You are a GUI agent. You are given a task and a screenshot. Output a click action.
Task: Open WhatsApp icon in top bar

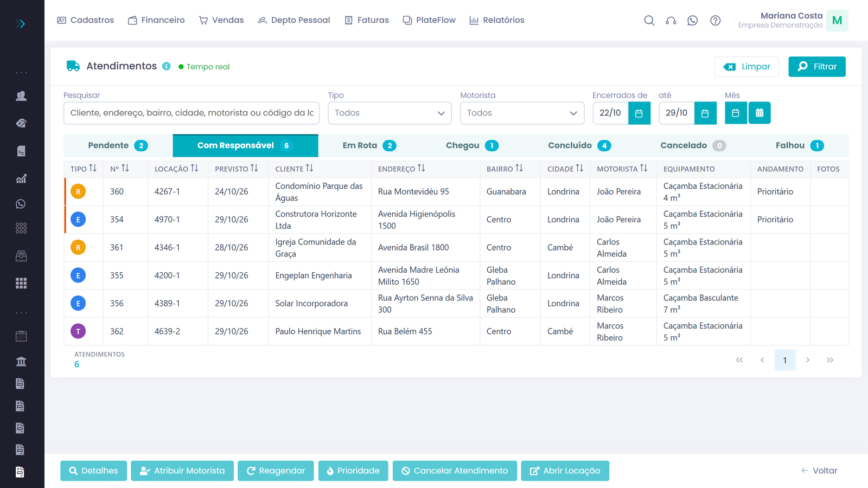pos(693,21)
